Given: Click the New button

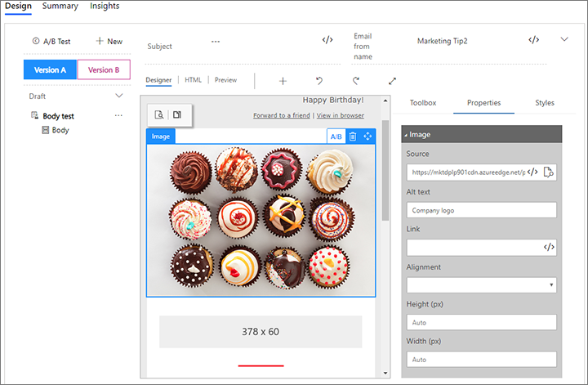Looking at the screenshot, I should pyautogui.click(x=109, y=41).
